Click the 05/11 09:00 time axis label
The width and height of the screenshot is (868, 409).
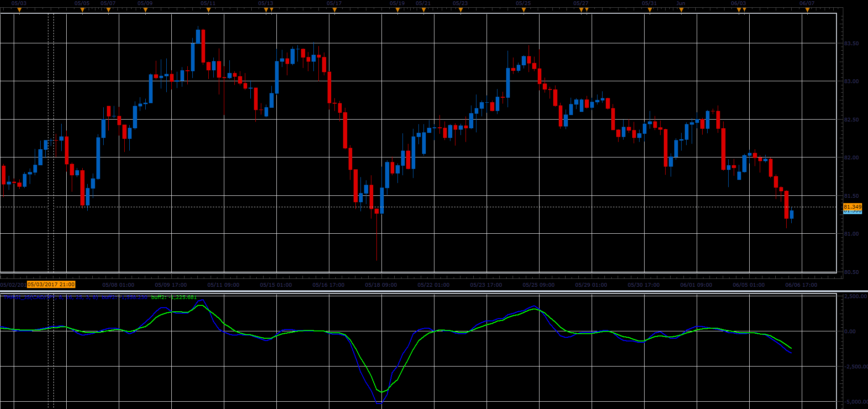coord(223,285)
